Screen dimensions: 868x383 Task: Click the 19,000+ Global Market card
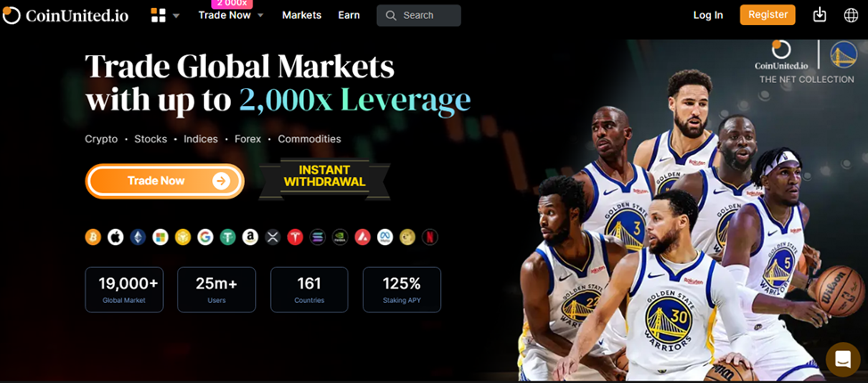point(124,289)
